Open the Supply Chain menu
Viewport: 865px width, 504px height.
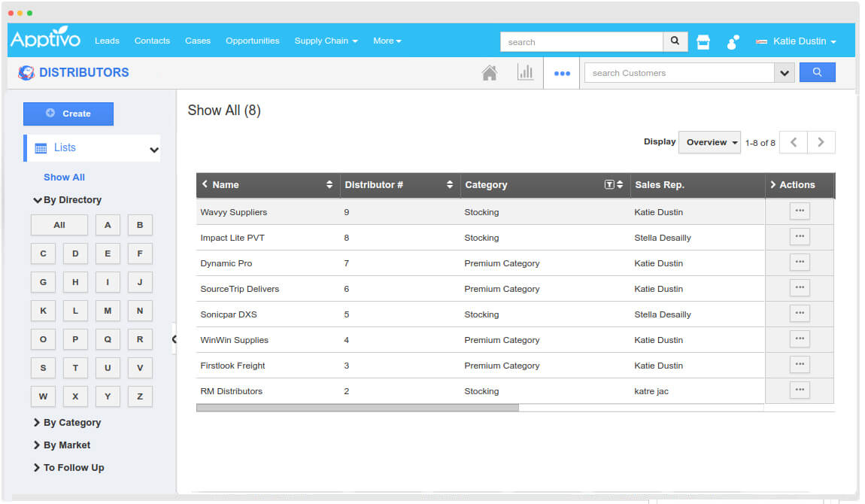pyautogui.click(x=326, y=41)
